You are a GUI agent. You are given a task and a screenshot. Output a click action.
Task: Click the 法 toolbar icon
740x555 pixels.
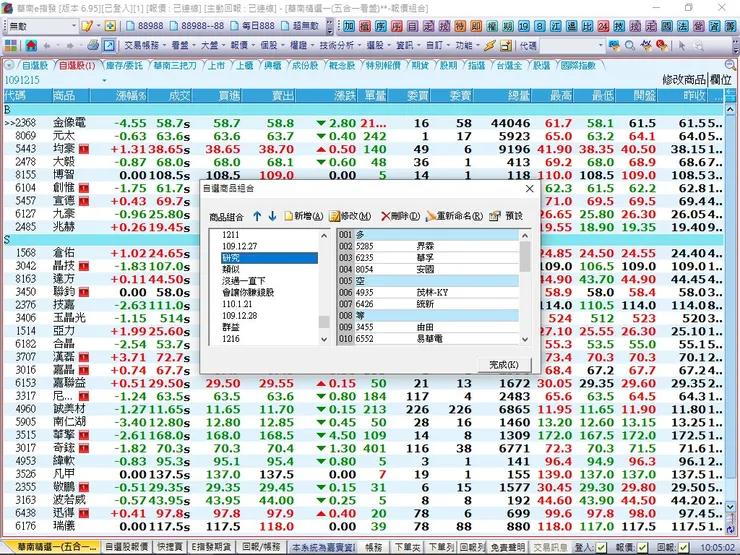[682, 26]
